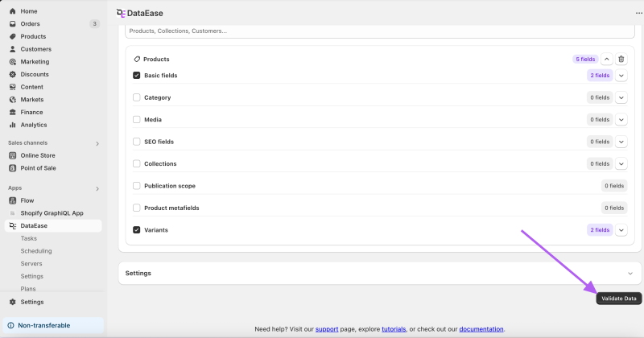Delete Products section with trash icon

click(x=621, y=59)
